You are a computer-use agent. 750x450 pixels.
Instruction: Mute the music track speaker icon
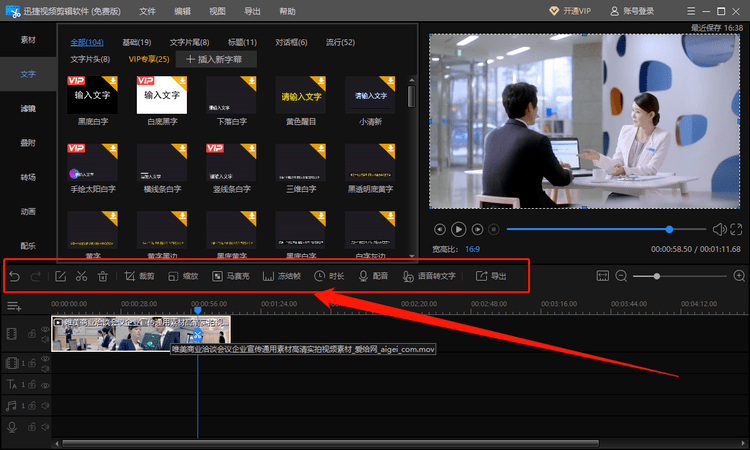pyautogui.click(x=45, y=406)
